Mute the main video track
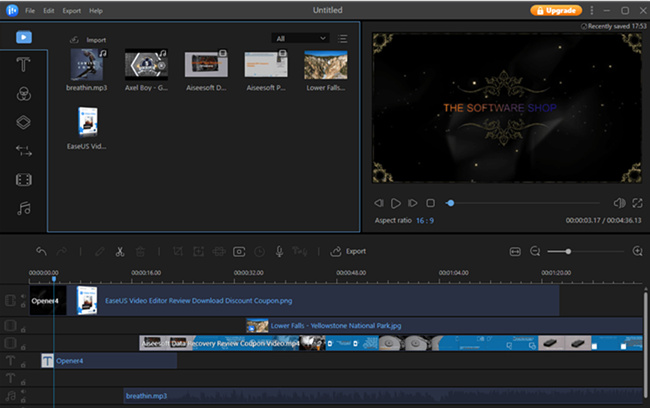Image resolution: width=650 pixels, height=408 pixels. [23, 296]
